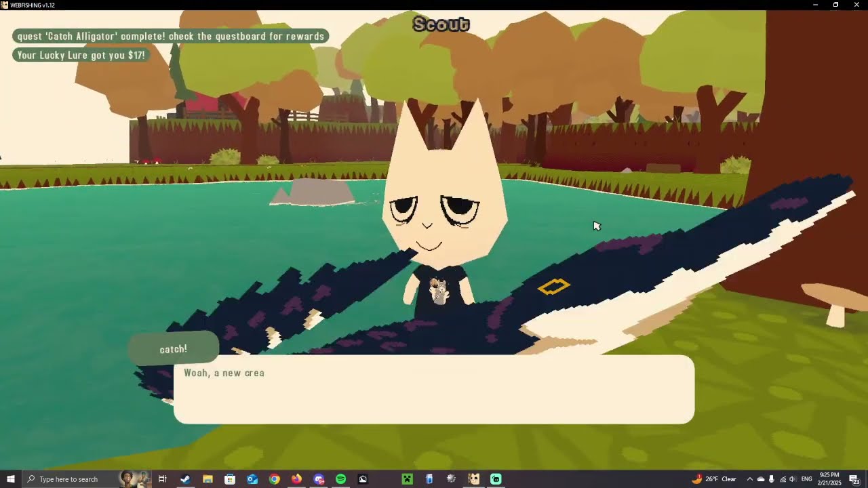
Task: Open Task View on the taskbar
Action: pos(163,479)
